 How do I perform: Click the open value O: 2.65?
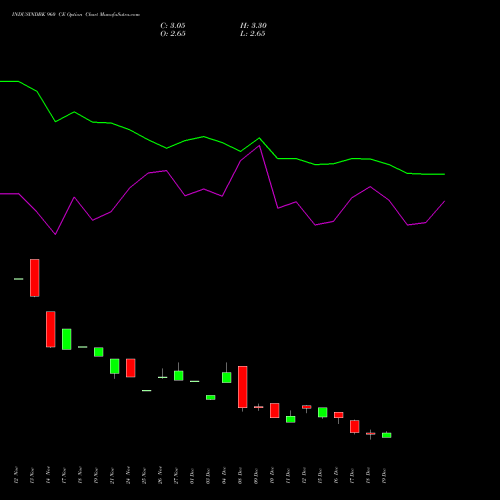[173, 34]
